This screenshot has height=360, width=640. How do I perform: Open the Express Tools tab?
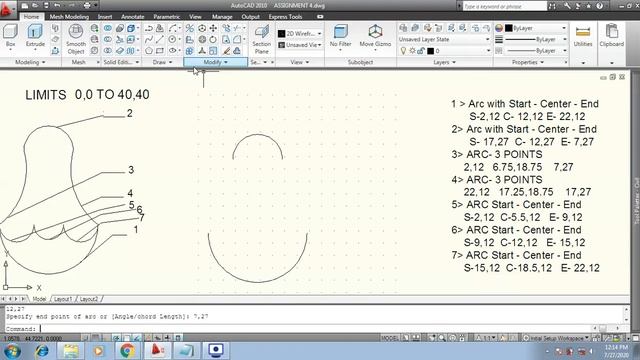click(x=285, y=17)
